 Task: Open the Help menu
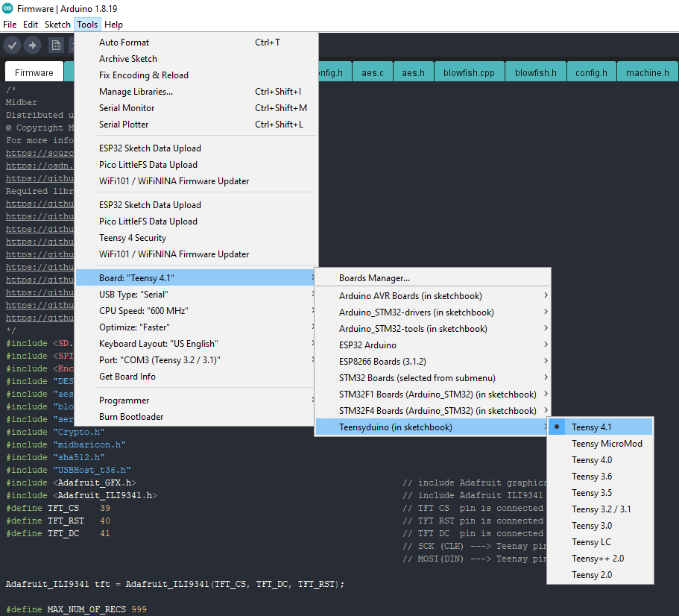[113, 25]
